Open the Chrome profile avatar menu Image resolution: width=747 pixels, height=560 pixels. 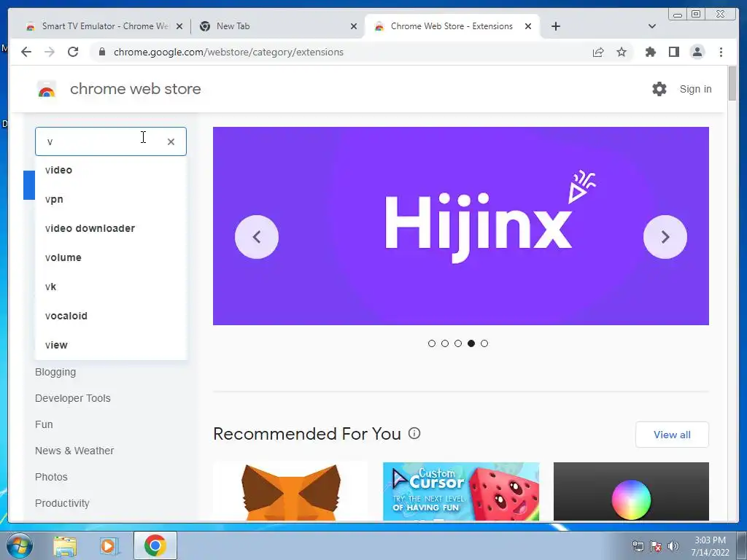[x=697, y=52]
